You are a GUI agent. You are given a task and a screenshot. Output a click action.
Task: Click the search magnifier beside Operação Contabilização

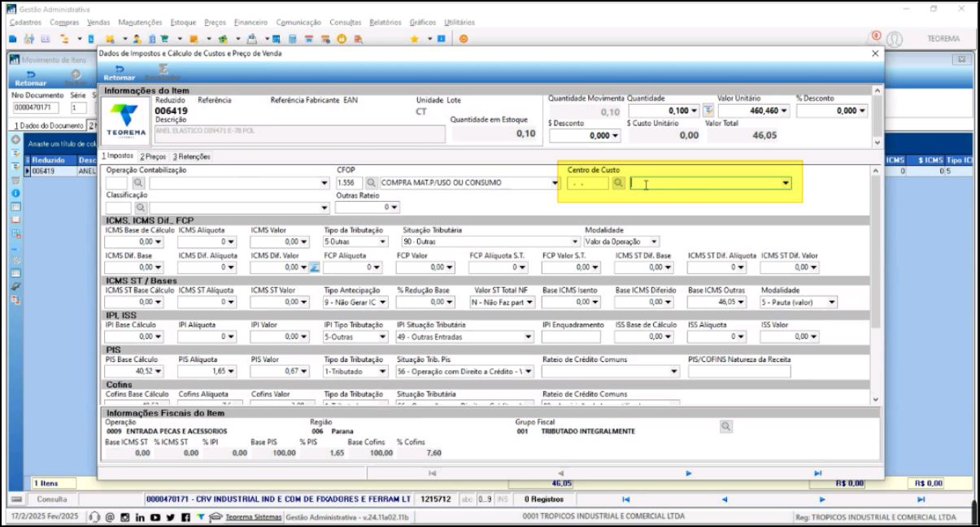click(x=137, y=184)
